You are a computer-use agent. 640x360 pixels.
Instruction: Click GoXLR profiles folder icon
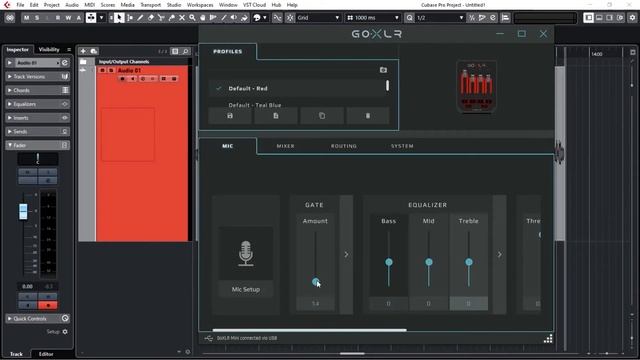tap(383, 70)
